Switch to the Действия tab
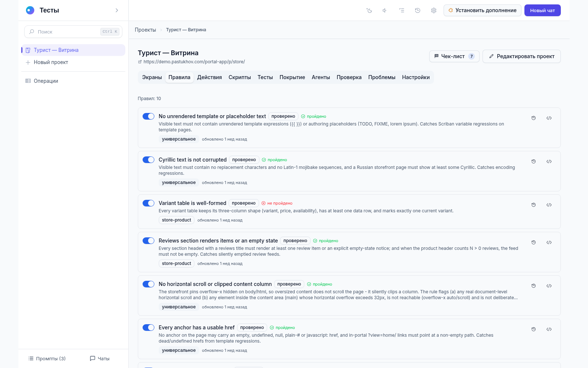The image size is (588, 368). (209, 77)
